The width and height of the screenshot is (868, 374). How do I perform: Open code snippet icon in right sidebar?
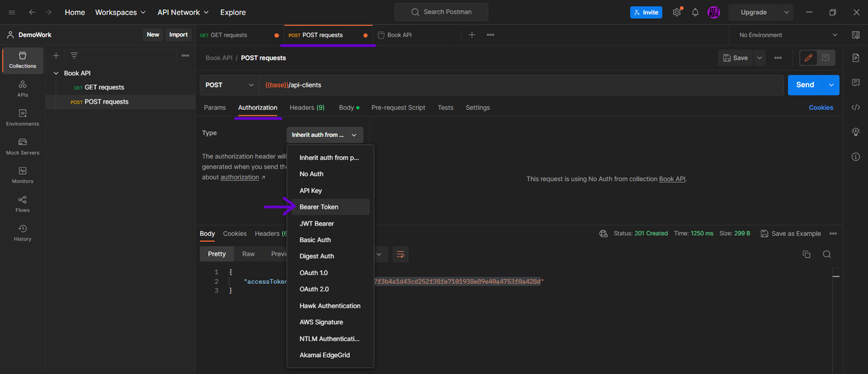[856, 107]
